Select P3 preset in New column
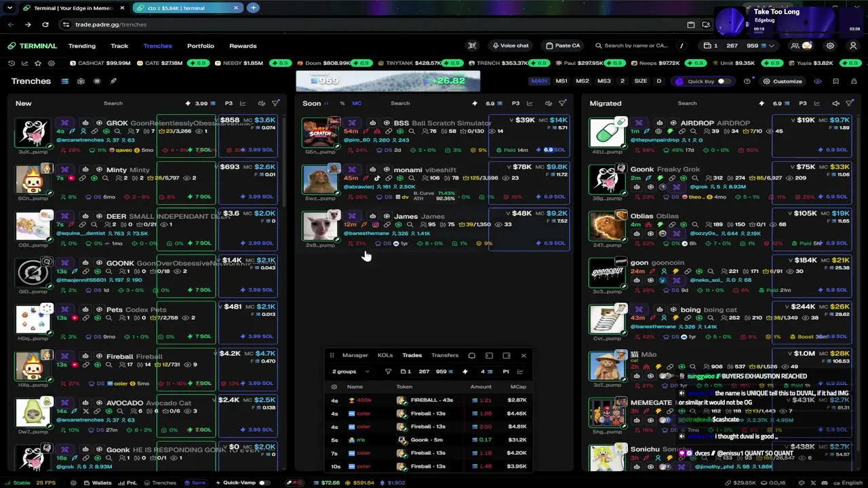This screenshot has height=488, width=868. (x=229, y=104)
